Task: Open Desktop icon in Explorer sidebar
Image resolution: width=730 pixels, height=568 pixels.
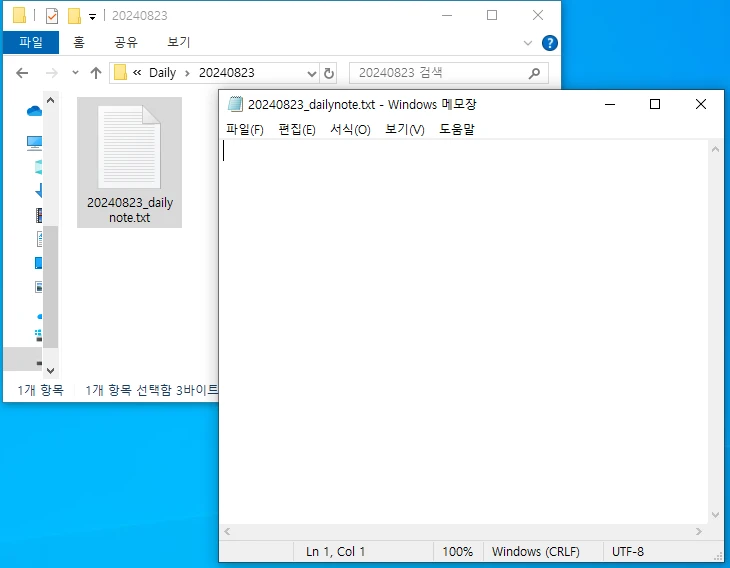Action: [39, 263]
